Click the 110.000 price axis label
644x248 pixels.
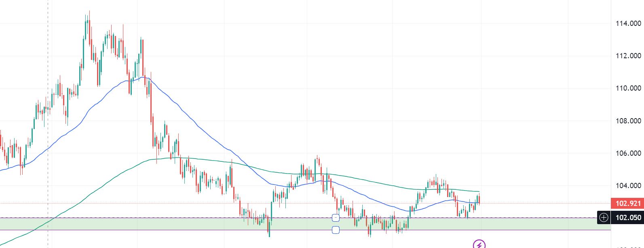[x=628, y=88]
